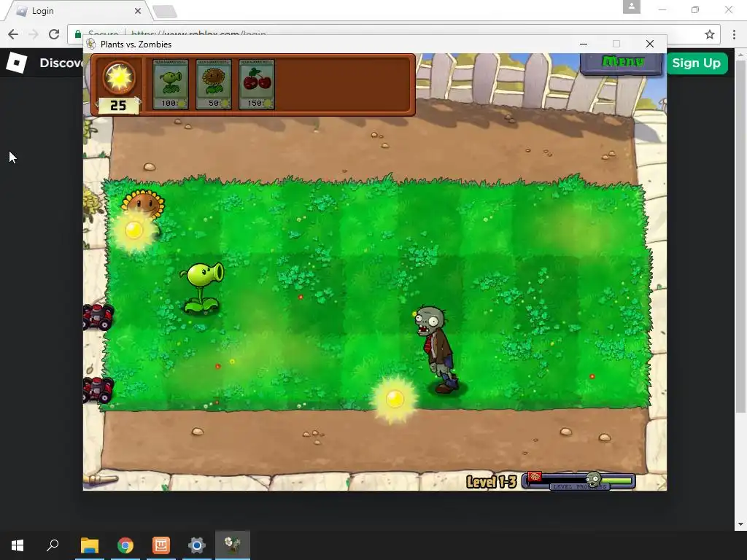This screenshot has width=747, height=560.
Task: Open a new Chrome tab
Action: (x=165, y=12)
